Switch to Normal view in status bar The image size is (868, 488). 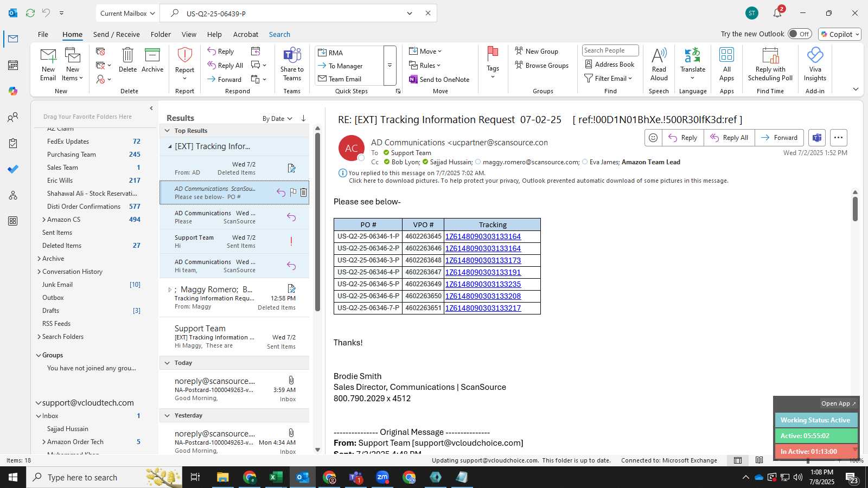(x=738, y=460)
